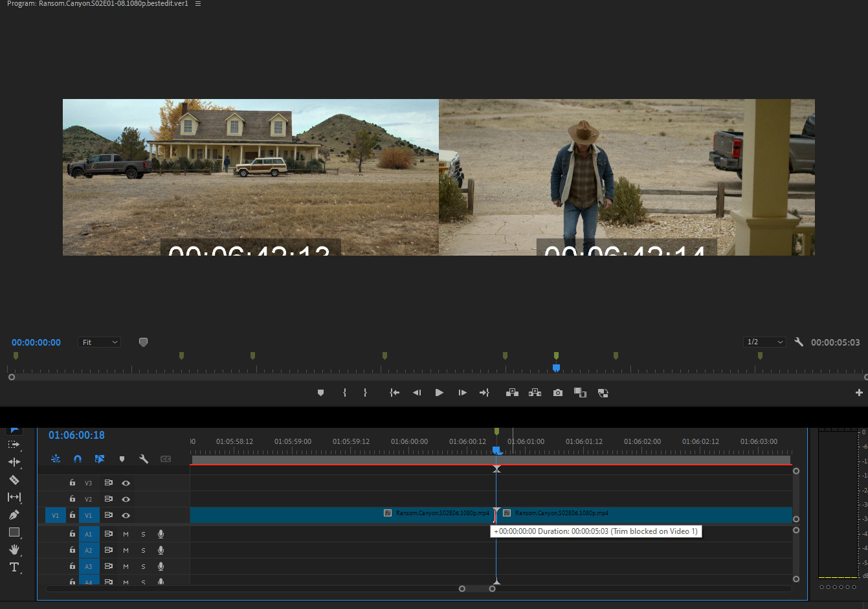Step forward one frame
The width and height of the screenshot is (868, 609).
(x=462, y=393)
